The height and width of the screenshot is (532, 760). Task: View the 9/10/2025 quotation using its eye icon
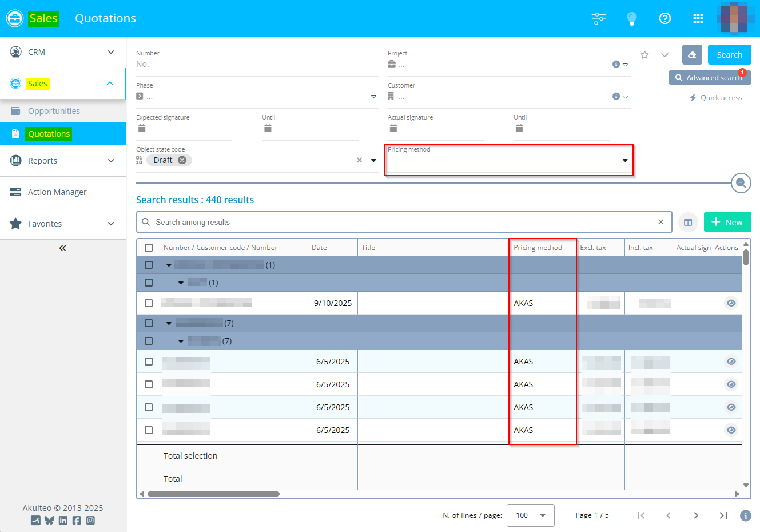(731, 303)
